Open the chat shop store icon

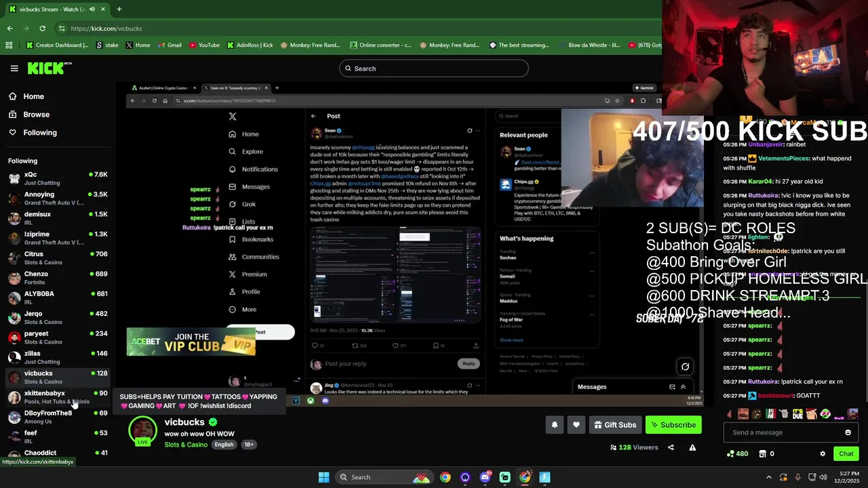[x=762, y=454]
